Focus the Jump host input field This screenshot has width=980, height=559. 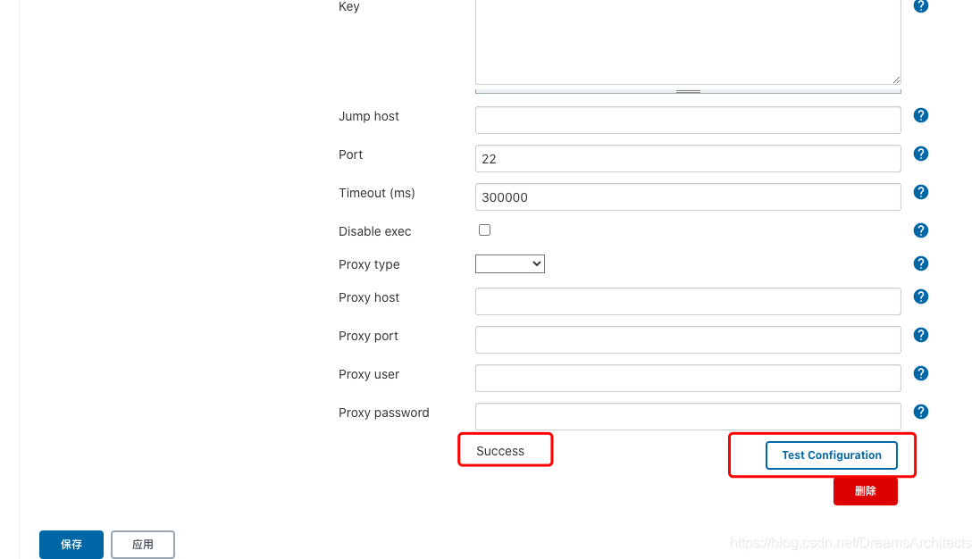click(x=688, y=120)
